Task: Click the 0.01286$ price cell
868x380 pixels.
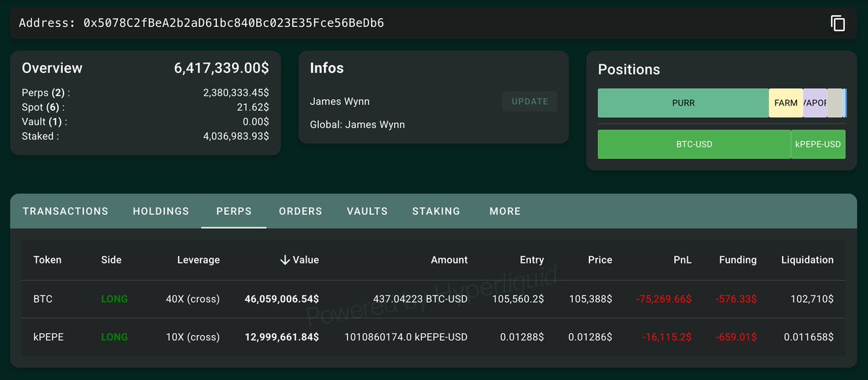Action: tap(591, 337)
